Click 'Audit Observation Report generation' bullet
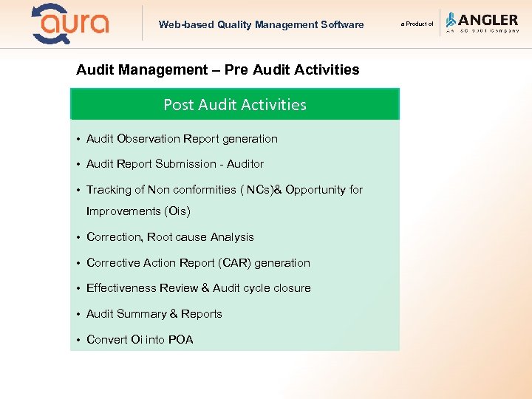532x399 pixels. point(182,139)
